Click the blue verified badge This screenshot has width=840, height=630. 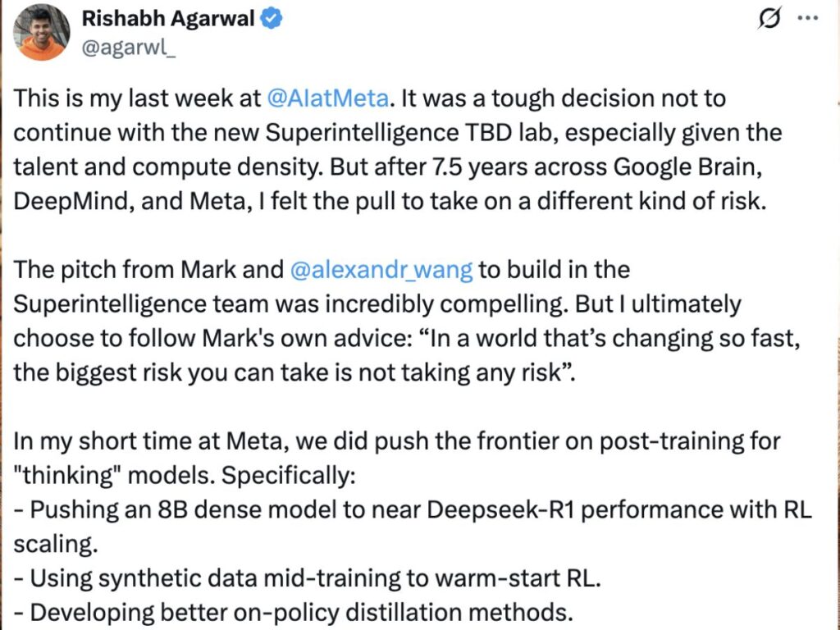coord(272,21)
